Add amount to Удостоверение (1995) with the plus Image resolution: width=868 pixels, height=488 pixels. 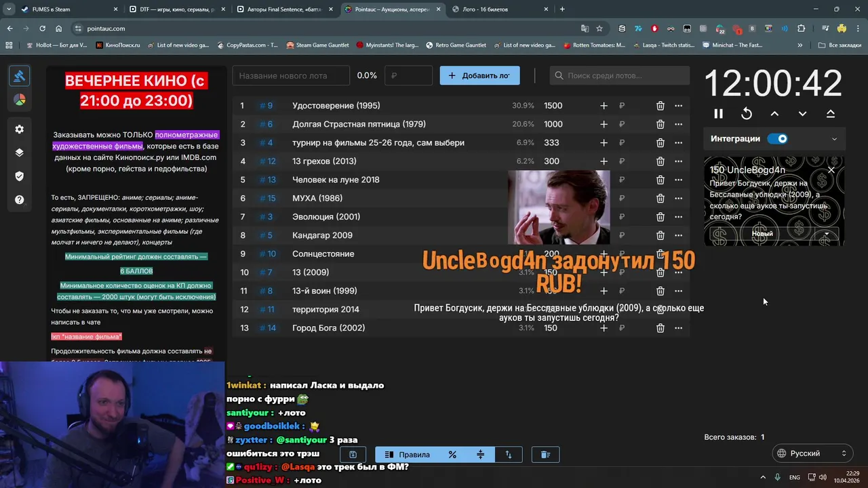604,106
